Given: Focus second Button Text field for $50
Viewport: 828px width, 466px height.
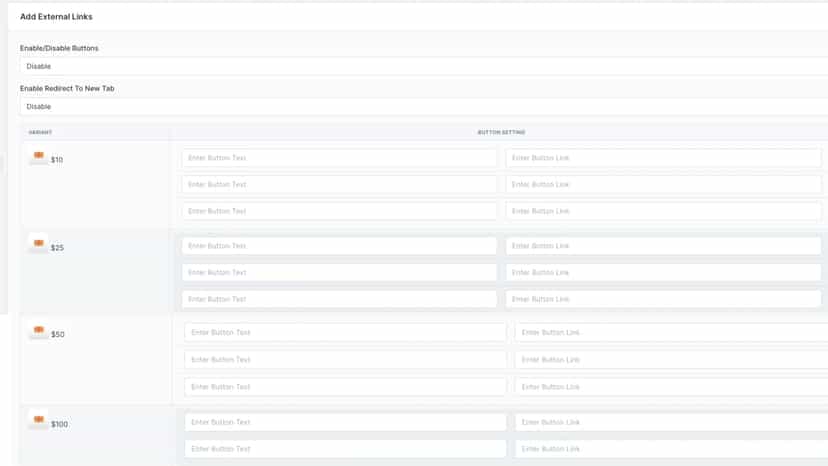Looking at the screenshot, I should (345, 360).
